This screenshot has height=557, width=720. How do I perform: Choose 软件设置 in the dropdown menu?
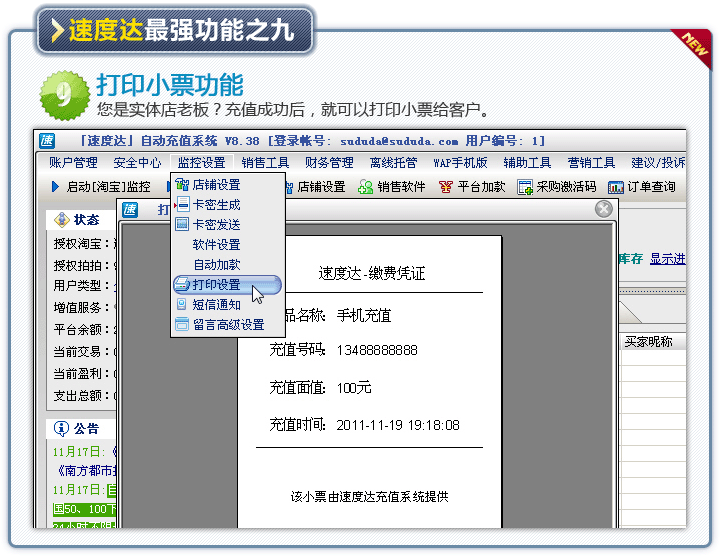(216, 245)
